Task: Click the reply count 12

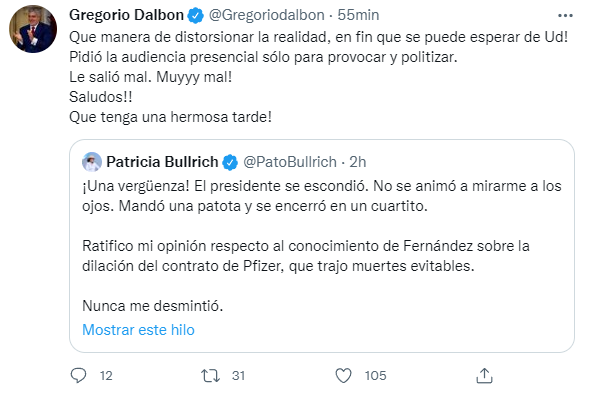Action: pos(106,375)
